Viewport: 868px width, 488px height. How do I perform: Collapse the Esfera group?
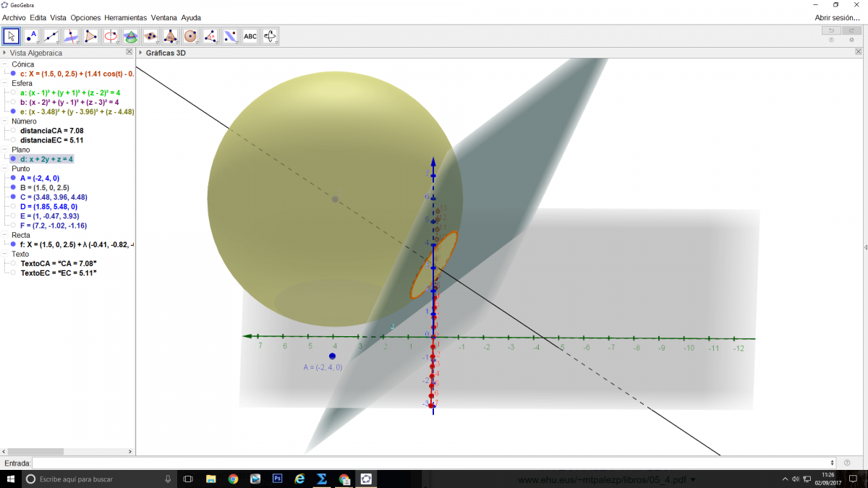point(6,83)
